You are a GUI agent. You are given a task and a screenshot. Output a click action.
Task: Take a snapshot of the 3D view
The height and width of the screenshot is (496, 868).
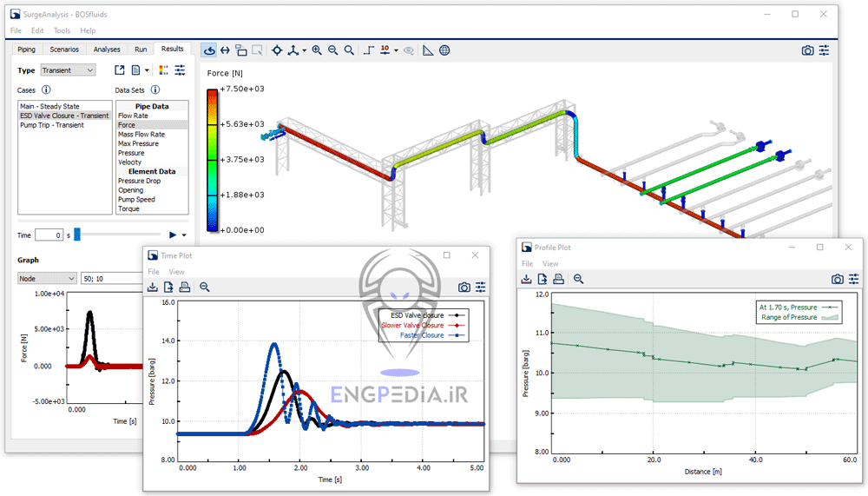pos(807,50)
